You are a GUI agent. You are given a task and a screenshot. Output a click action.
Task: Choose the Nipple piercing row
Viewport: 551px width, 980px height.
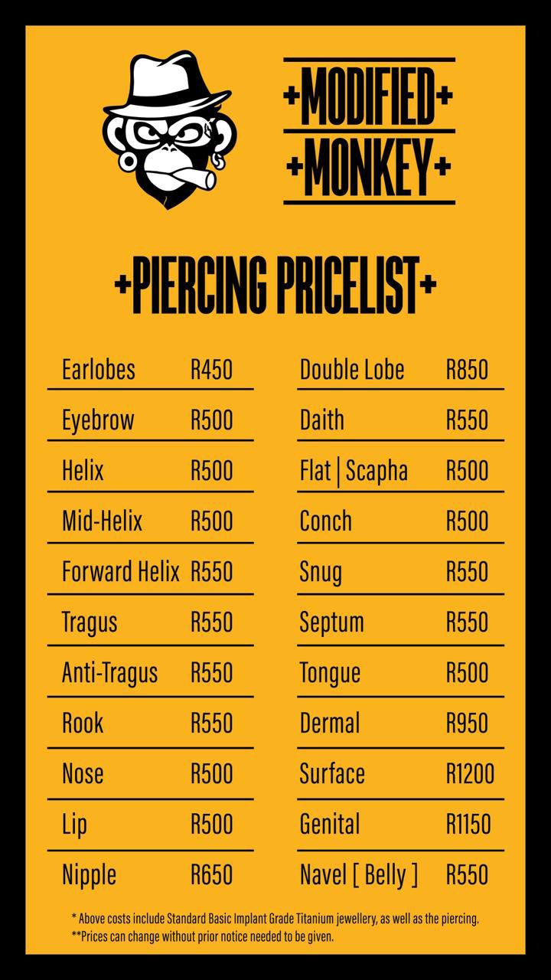click(90, 875)
